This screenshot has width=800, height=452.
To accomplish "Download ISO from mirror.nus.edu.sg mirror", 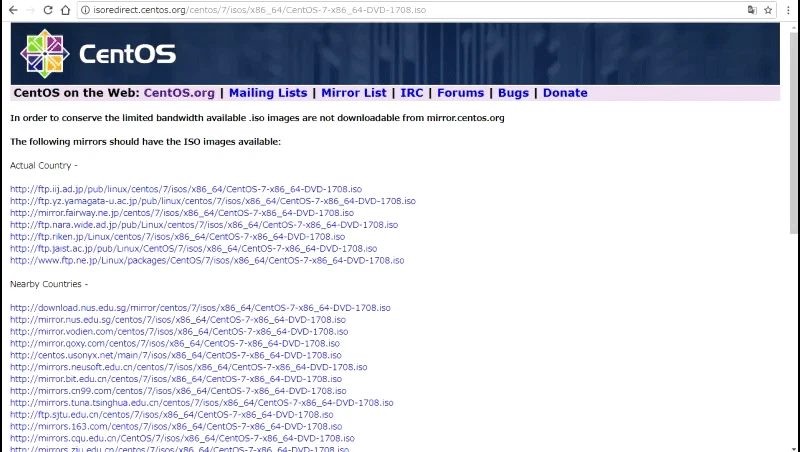I will pos(178,320).
